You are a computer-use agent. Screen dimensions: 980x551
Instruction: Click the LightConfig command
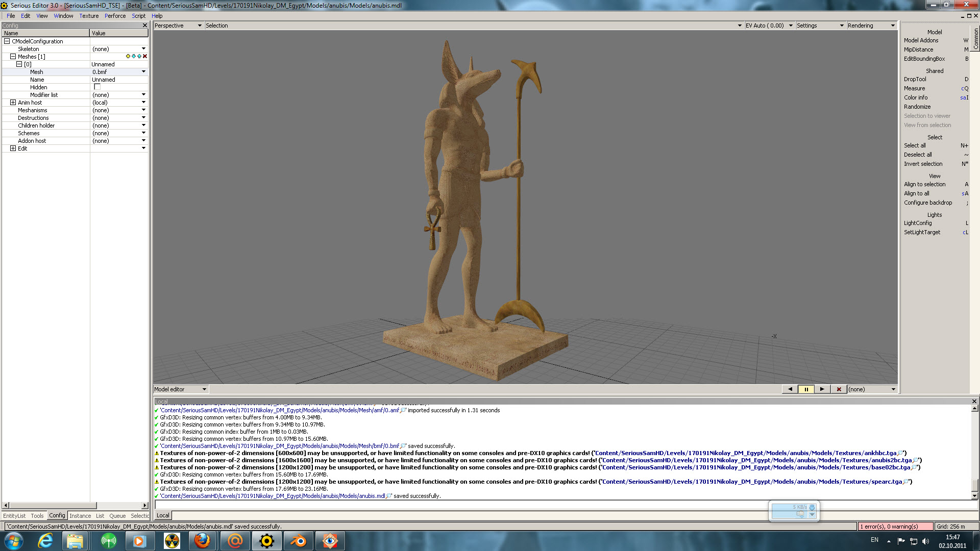tap(918, 223)
